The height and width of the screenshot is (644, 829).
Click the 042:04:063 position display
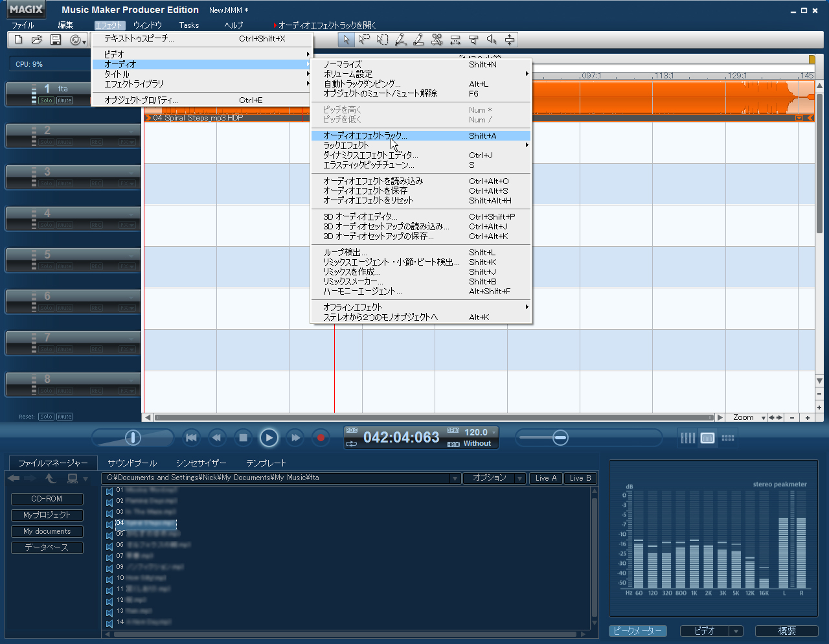[x=402, y=438]
